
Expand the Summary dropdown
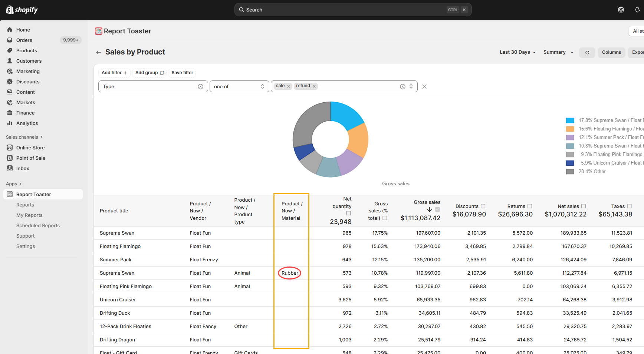[558, 52]
